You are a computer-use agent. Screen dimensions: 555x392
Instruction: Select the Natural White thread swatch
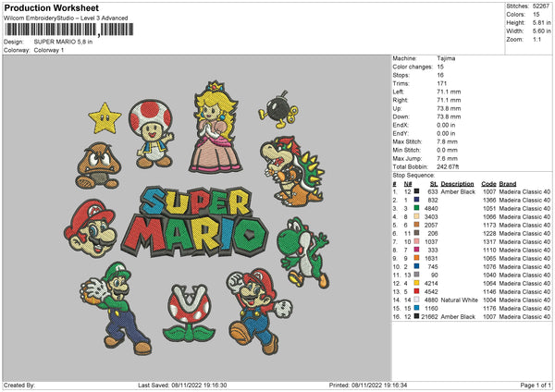pyautogui.click(x=418, y=300)
